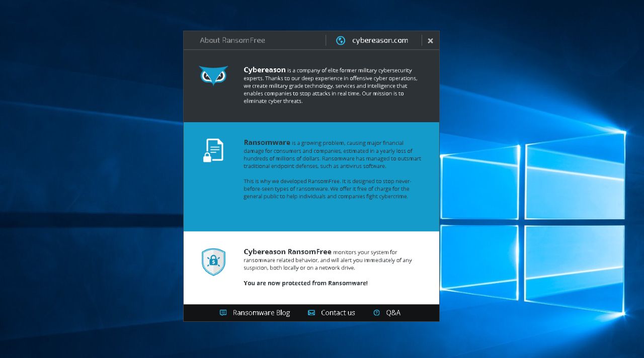Click the Q&A question mark icon
Image resolution: width=644 pixels, height=358 pixels.
coord(376,313)
